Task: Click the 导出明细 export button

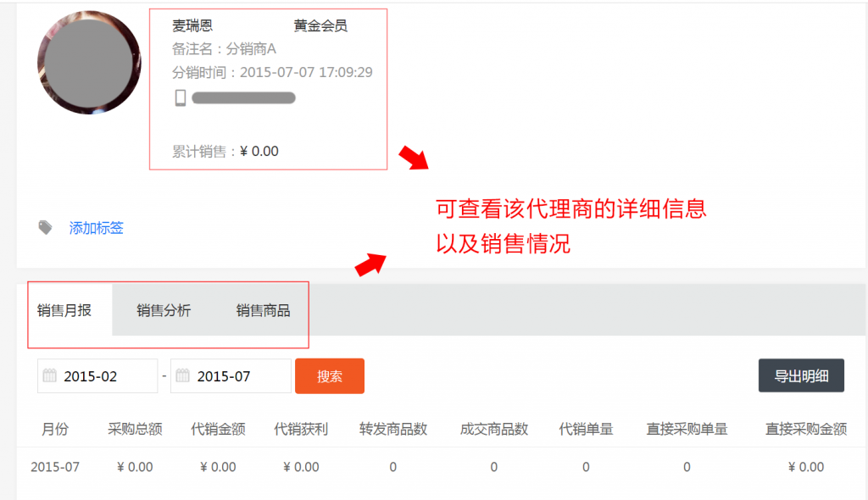Action: coord(800,375)
